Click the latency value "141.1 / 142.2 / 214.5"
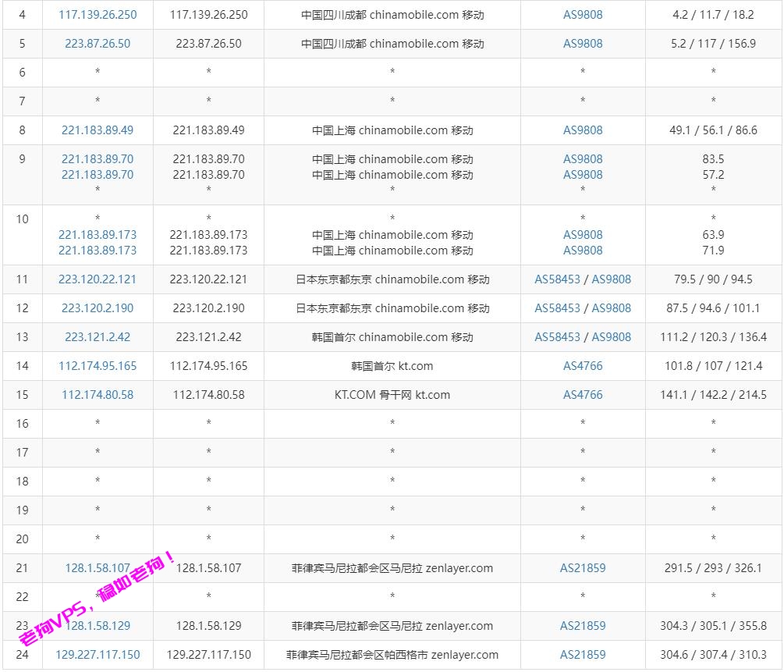 click(714, 395)
